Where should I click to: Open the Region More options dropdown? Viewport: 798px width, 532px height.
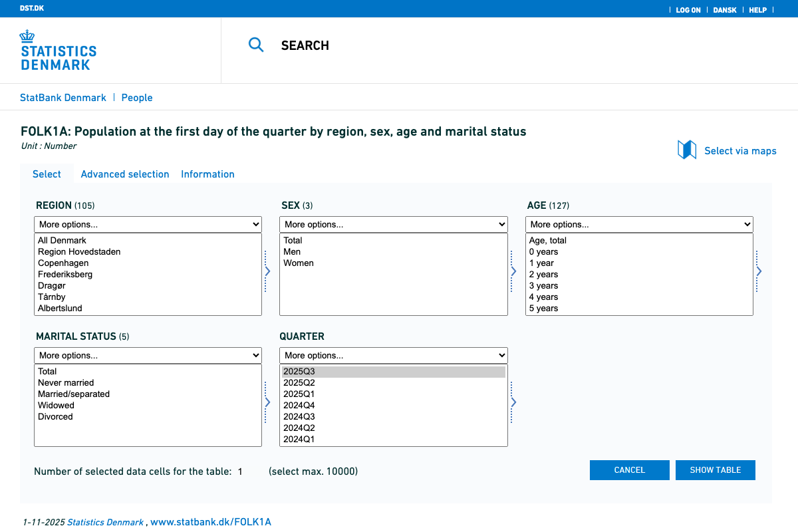click(x=148, y=224)
